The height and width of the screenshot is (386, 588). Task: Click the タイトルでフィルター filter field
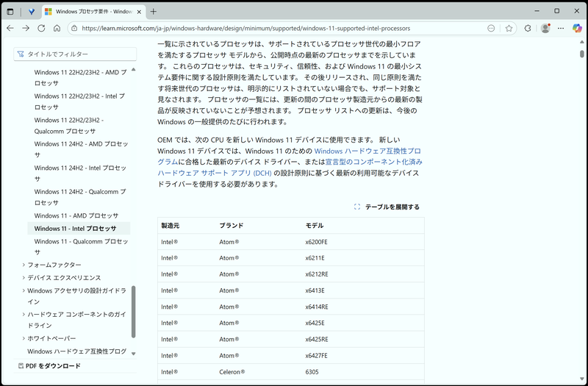[75, 54]
